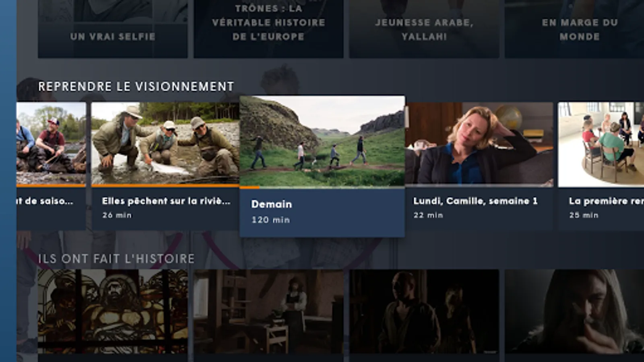Image resolution: width=644 pixels, height=362 pixels.
Task: Open the En marge du monde card
Action: click(x=574, y=29)
